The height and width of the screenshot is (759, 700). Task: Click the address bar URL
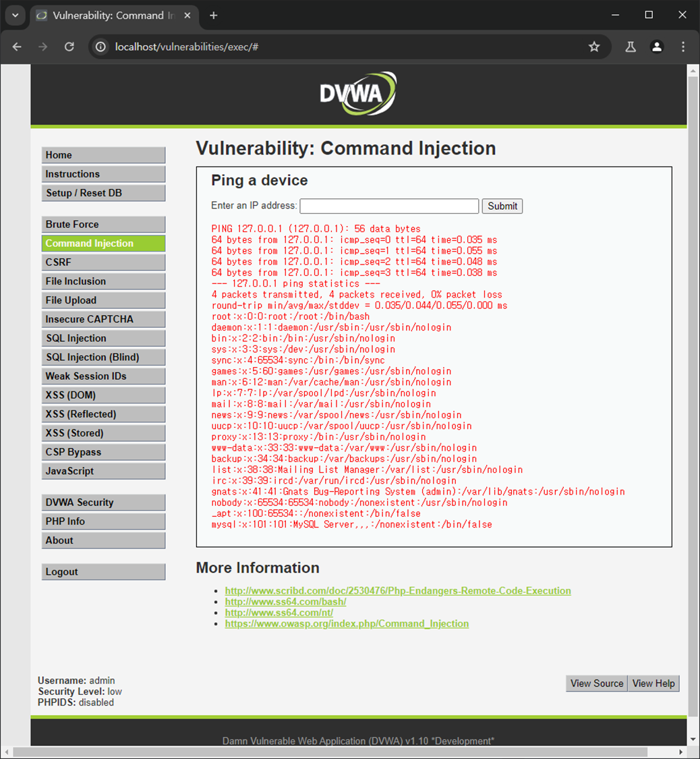(187, 47)
